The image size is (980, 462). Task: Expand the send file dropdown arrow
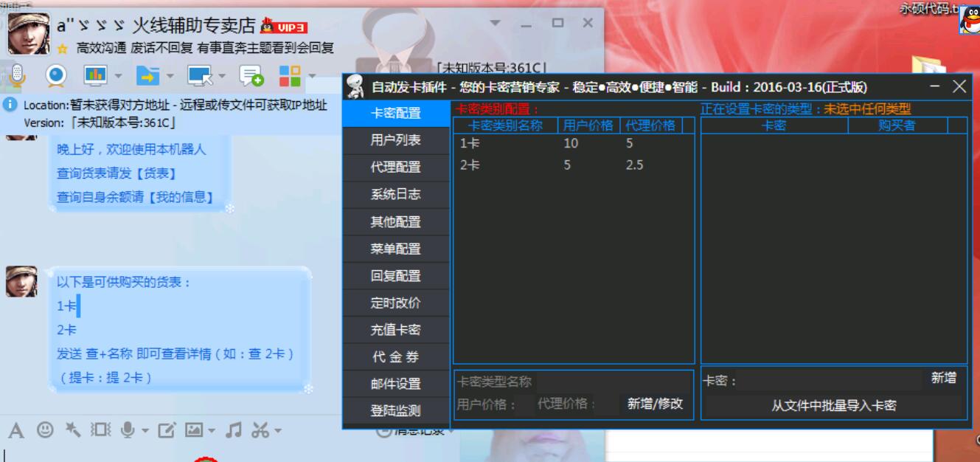(170, 75)
